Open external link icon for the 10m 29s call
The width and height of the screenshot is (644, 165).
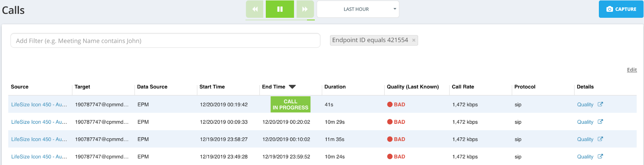tap(600, 121)
